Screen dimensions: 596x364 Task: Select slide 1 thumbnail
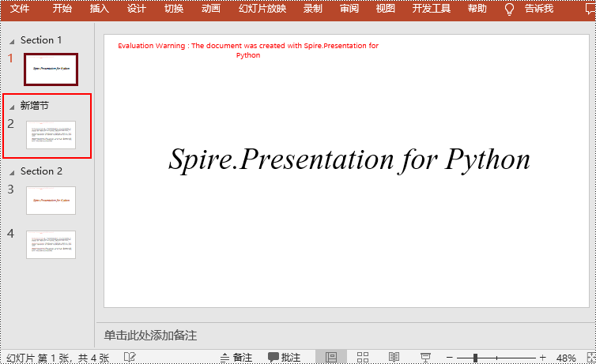51,69
